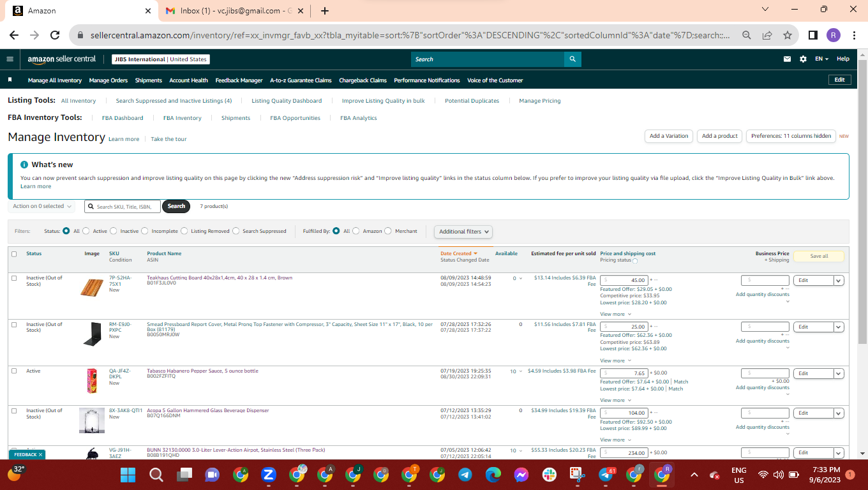Open the Seller Central settings gear

coord(803,59)
